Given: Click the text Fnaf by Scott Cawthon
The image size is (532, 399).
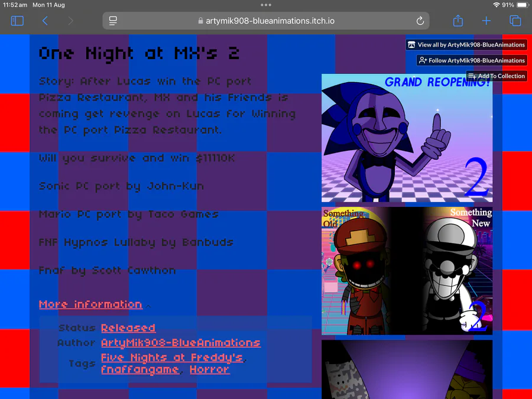Looking at the screenshot, I should click(x=107, y=271).
